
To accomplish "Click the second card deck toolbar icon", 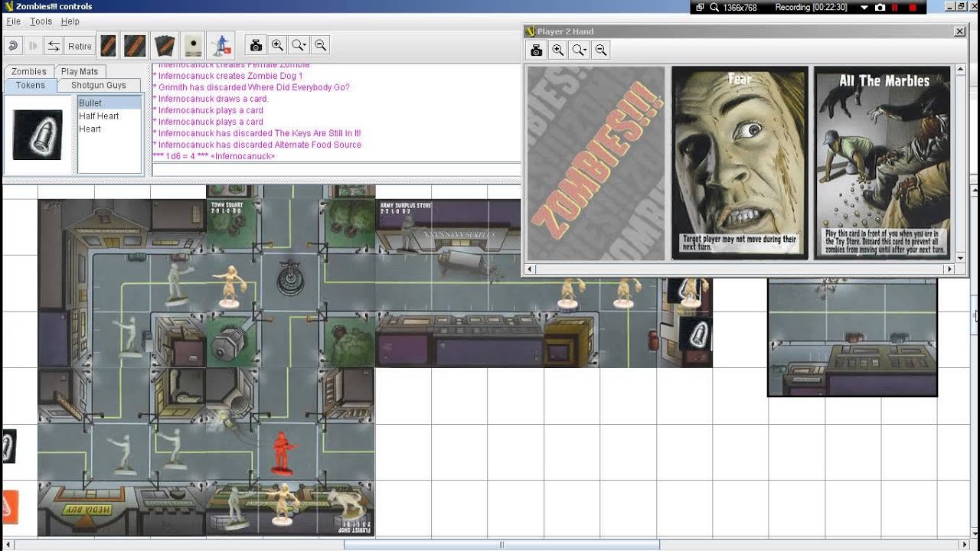I will 136,46.
